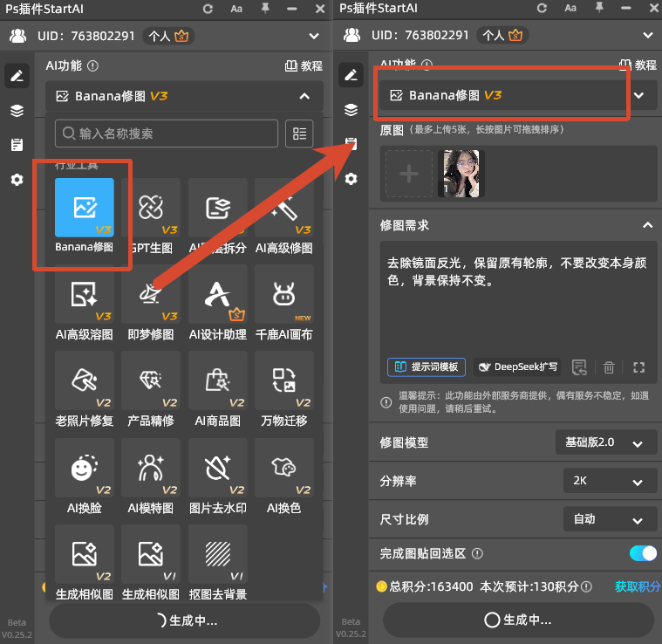Open the 即梦修图 tool
This screenshot has height=644, width=662.
151,294
